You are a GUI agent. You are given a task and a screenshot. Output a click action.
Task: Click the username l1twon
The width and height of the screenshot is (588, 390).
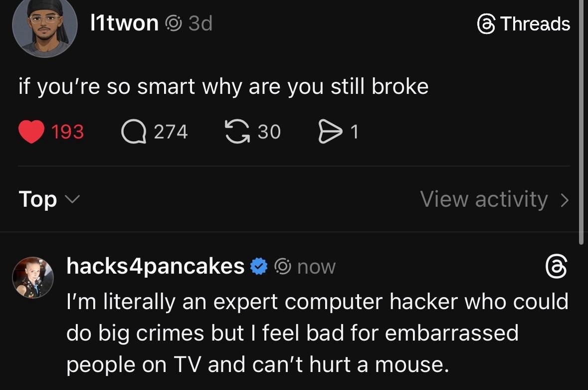pyautogui.click(x=125, y=22)
